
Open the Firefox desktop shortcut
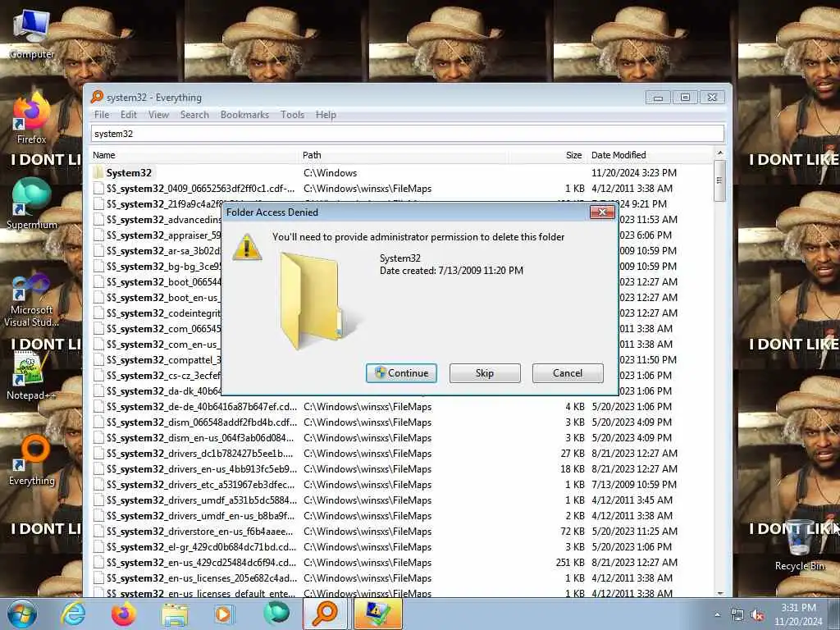[x=32, y=118]
